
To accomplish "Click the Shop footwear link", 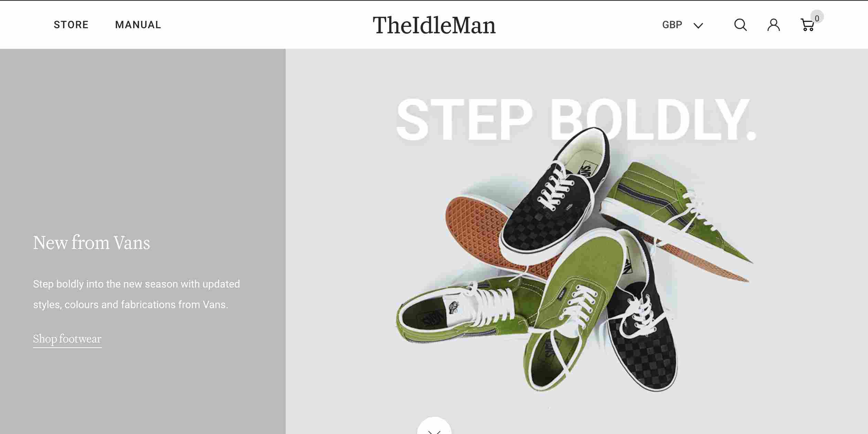I will pos(67,338).
